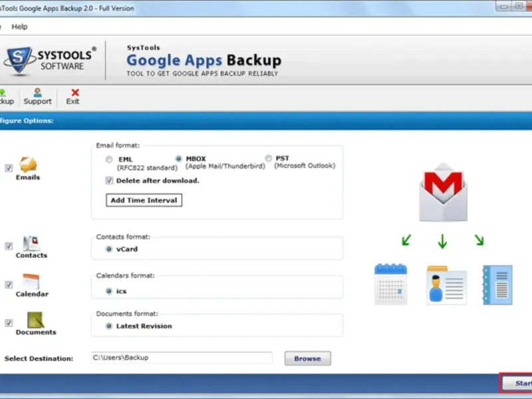Click the Select Destination path field
Viewport: 532px width, 399px height.
point(182,358)
